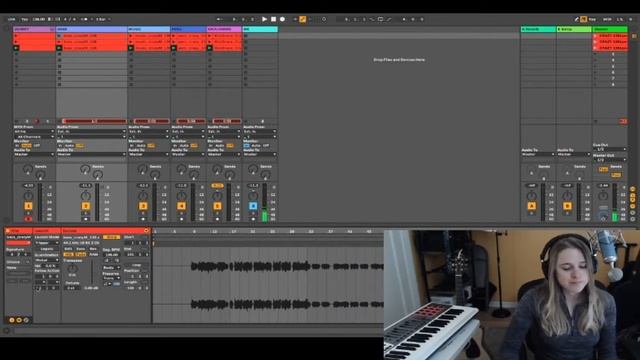This screenshot has height=360, width=640.
Task: Toggle Return B track activator
Action: [567, 206]
